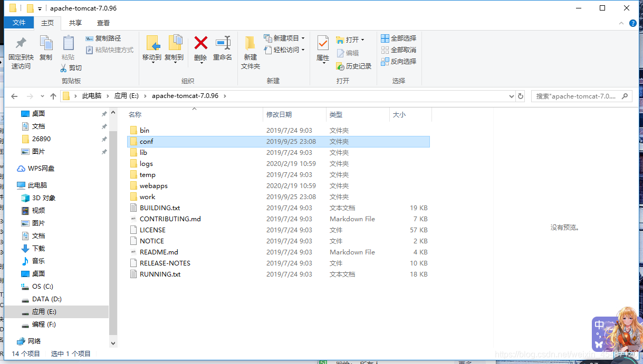Open the Quick Access Toolbar customize dropdown
Screen dimensions: 643x364
point(40,8)
